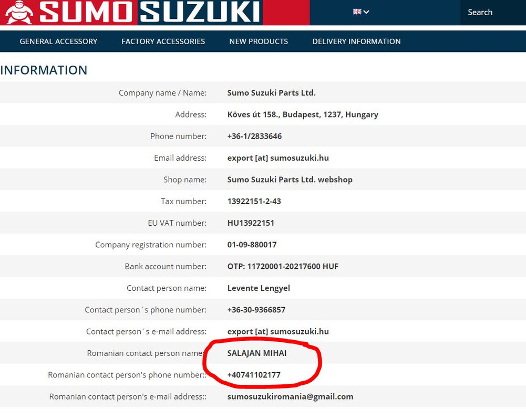Select company registration number 01-09-880017
This screenshot has width=526, height=420.
pos(252,245)
